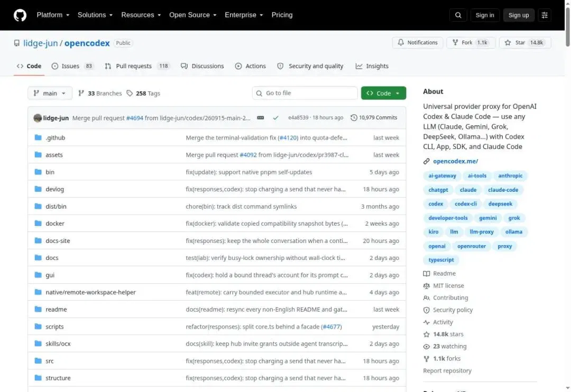
Task: Open 23 watching link
Action: point(445,346)
